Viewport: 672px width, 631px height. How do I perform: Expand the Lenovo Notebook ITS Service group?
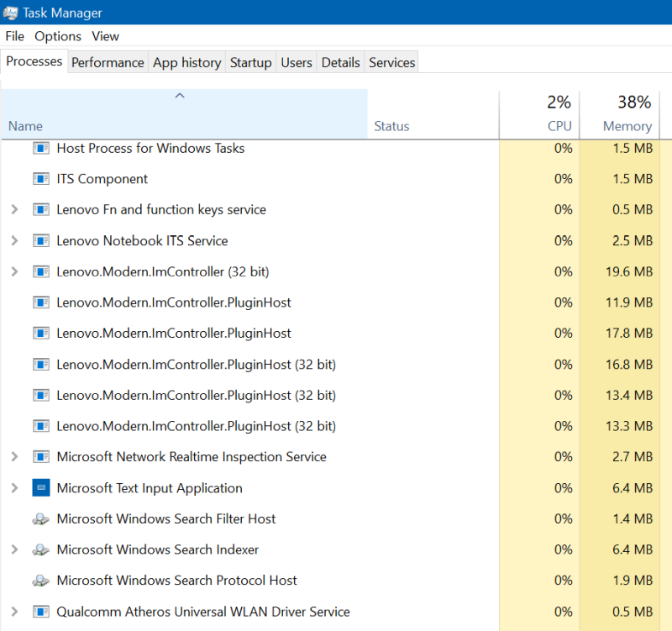pos(14,241)
